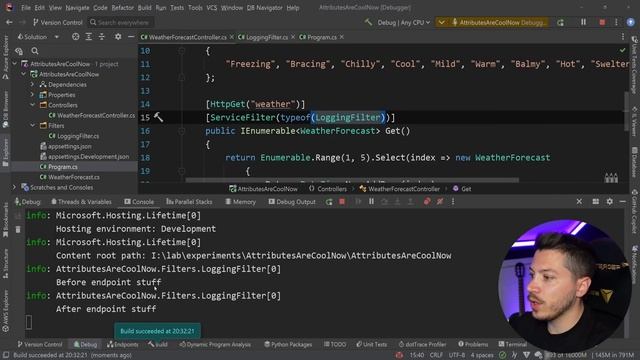Click the Get breadcrumb item
This screenshot has height=360, width=640.
coord(462,189)
